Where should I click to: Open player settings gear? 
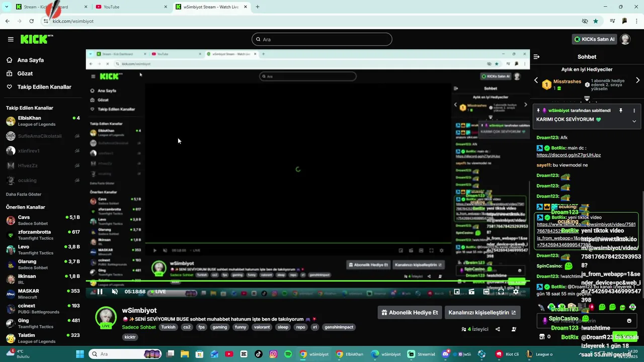point(516,292)
